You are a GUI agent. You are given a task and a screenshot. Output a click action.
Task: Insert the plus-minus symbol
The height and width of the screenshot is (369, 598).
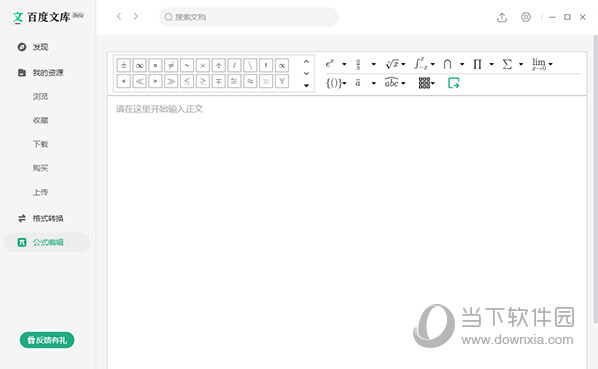(124, 66)
